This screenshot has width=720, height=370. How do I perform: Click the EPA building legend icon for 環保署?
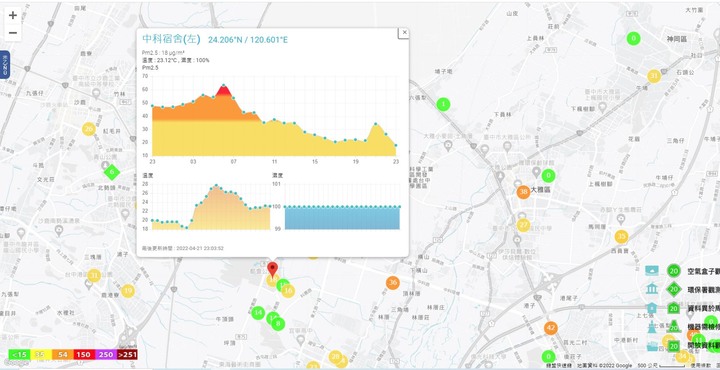[652, 289]
